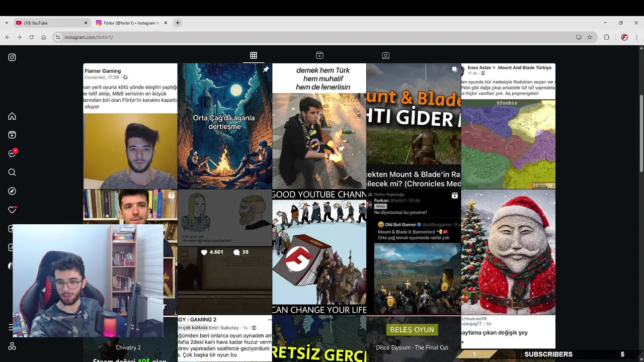This screenshot has width=644, height=362.
Task: Open the Old But Gamer Bannerlord reel
Action: 414,252
